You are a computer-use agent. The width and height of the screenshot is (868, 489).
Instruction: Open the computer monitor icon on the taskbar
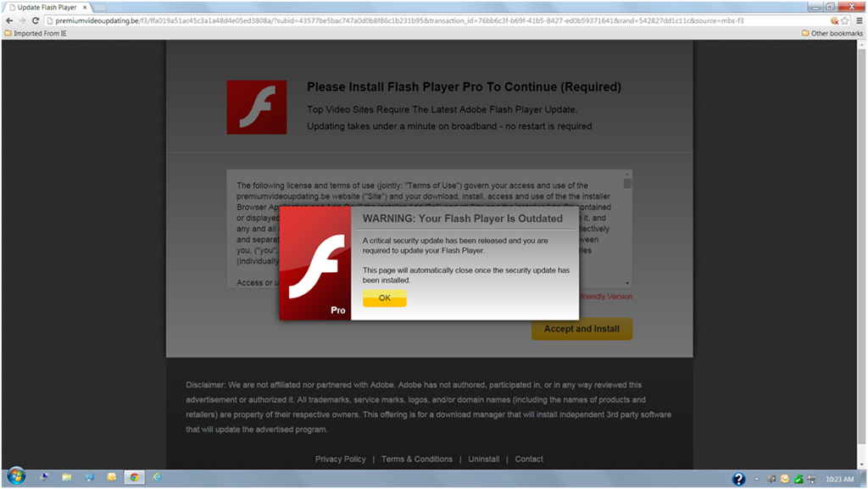(89, 477)
